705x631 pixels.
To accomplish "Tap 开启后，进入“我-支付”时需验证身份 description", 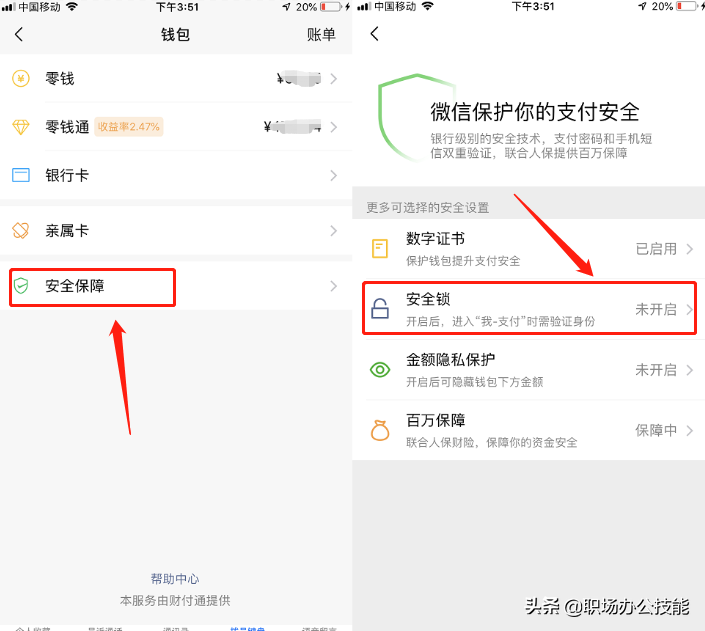I will (500, 321).
